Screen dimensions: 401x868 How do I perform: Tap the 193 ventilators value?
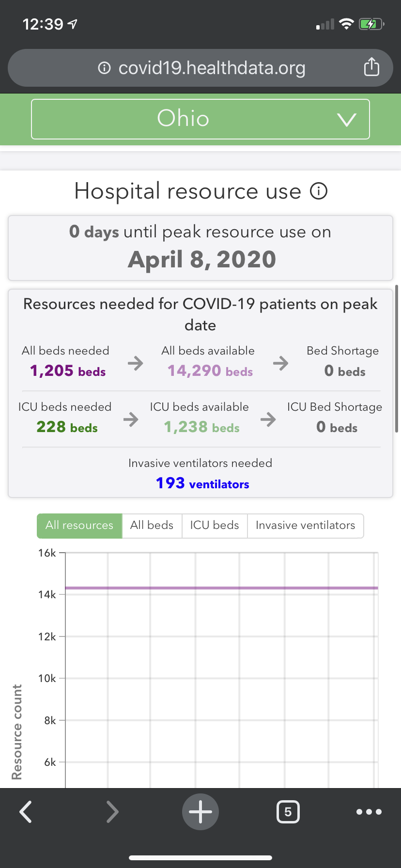coord(202,483)
